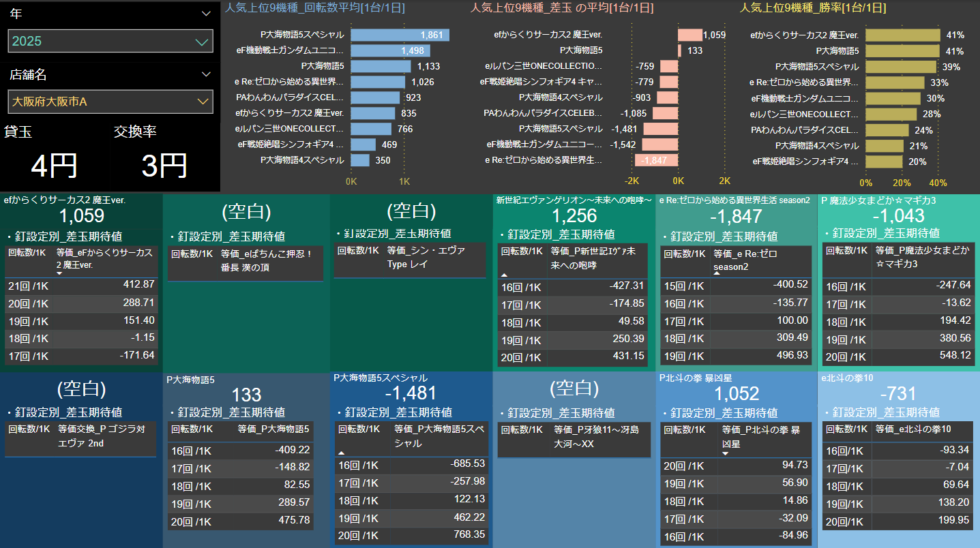Click the ascending sort arrow in 新世紀エヴァ table
Viewport: 980px width, 548px height.
[x=504, y=274]
